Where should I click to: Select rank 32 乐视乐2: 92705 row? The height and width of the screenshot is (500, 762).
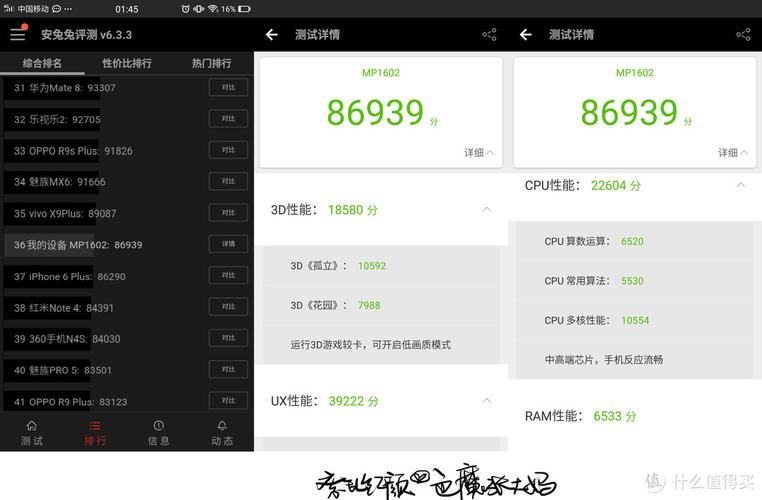pyautogui.click(x=126, y=119)
